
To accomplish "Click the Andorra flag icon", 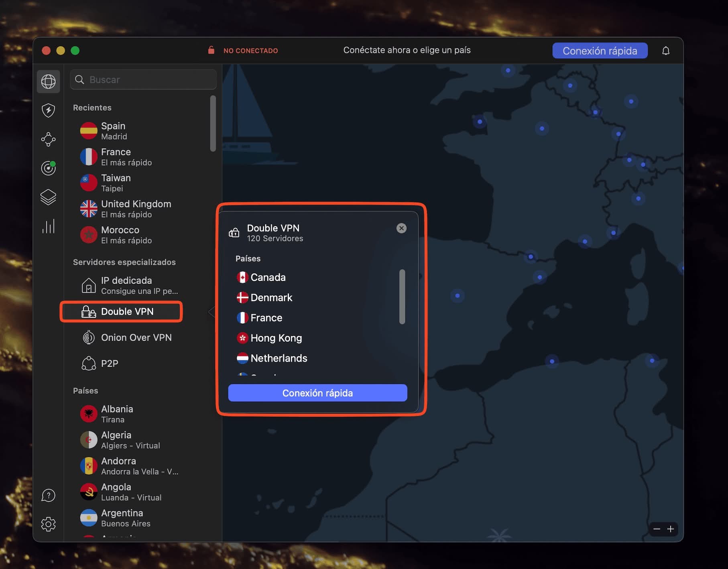I will 89,466.
